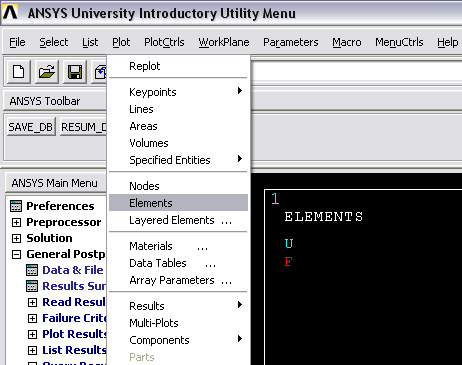
Task: Open the PlotCtrls menu
Action: (x=164, y=42)
